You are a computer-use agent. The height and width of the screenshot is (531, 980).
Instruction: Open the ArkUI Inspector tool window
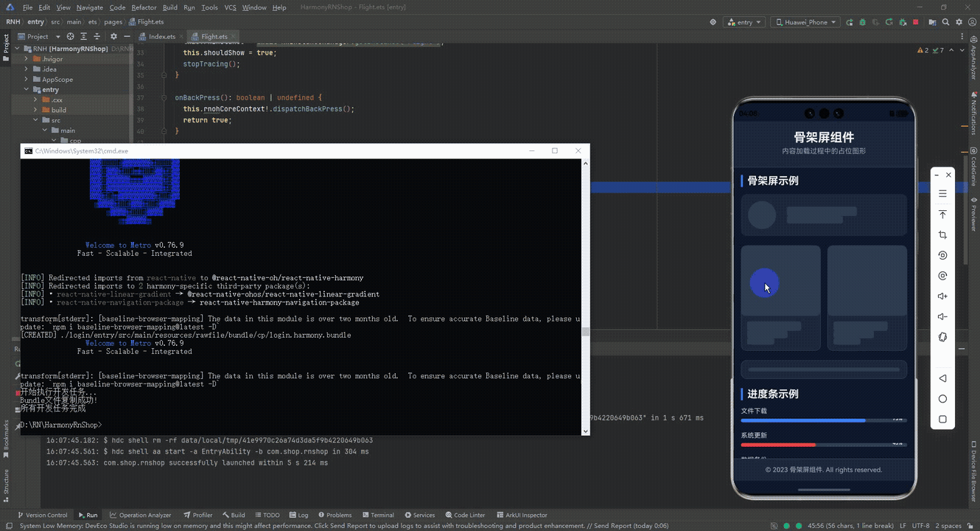[522, 515]
